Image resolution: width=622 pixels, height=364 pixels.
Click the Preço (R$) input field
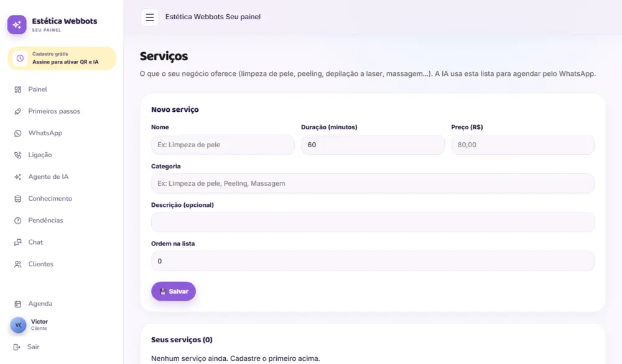523,145
